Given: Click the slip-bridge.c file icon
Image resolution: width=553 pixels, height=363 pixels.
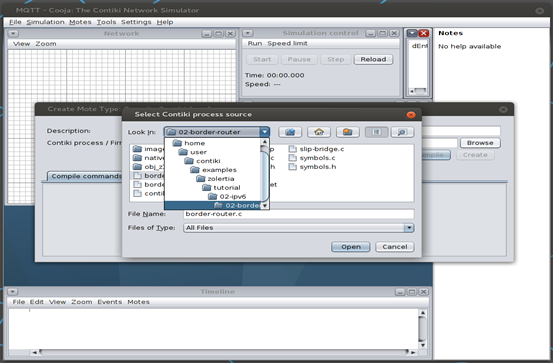Looking at the screenshot, I should coord(292,149).
